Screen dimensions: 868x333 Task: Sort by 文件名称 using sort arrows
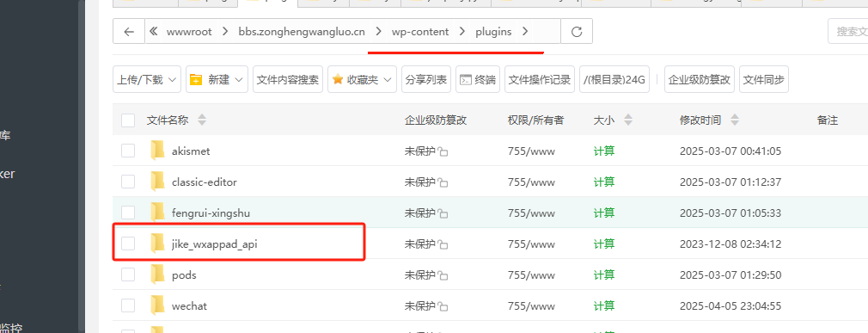201,120
